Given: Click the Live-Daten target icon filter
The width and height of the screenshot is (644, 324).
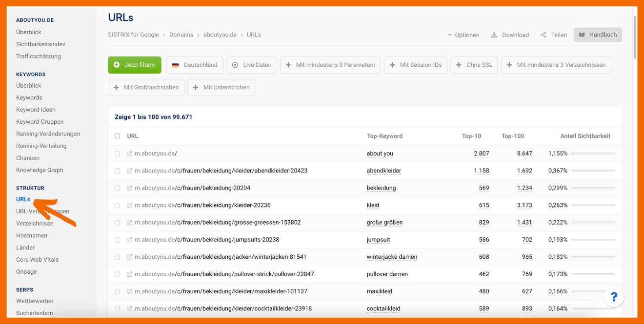Looking at the screenshot, I should [235, 65].
